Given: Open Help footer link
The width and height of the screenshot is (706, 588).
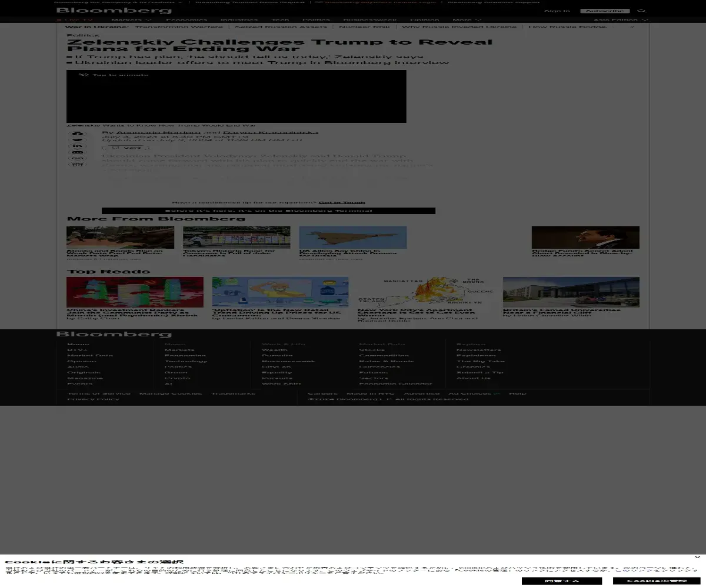Looking at the screenshot, I should coord(518,393).
